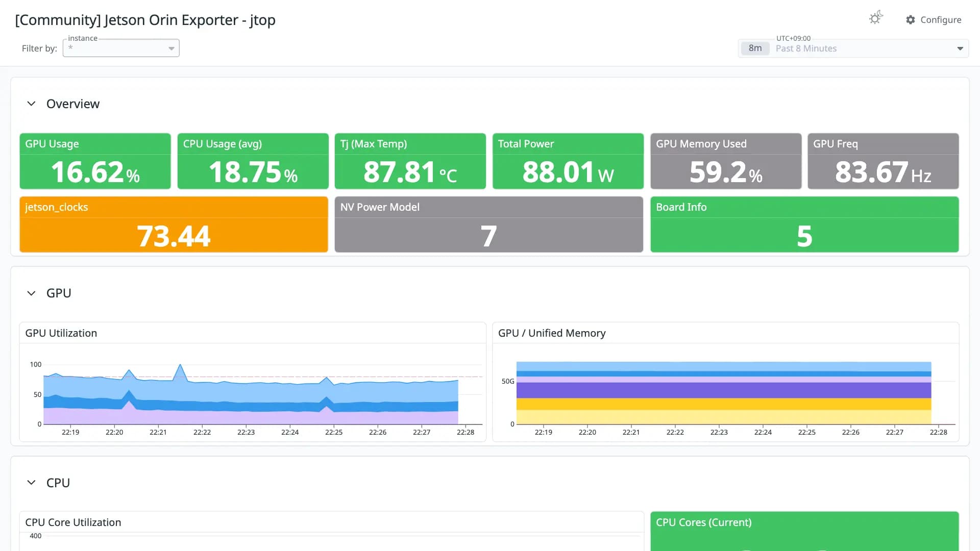Click the Board Info widget
Screen dimensions: 980x551
(x=805, y=224)
